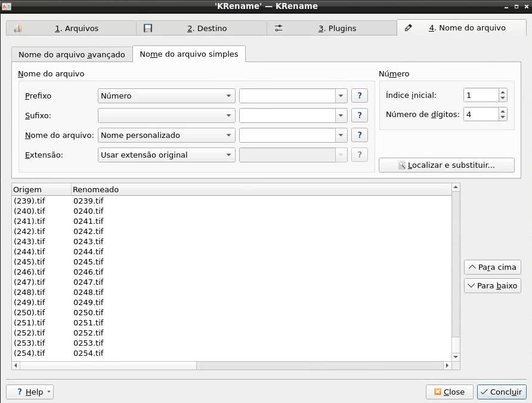The width and height of the screenshot is (532, 403).
Task: Open the 2. Destino tab
Action: pos(201,28)
